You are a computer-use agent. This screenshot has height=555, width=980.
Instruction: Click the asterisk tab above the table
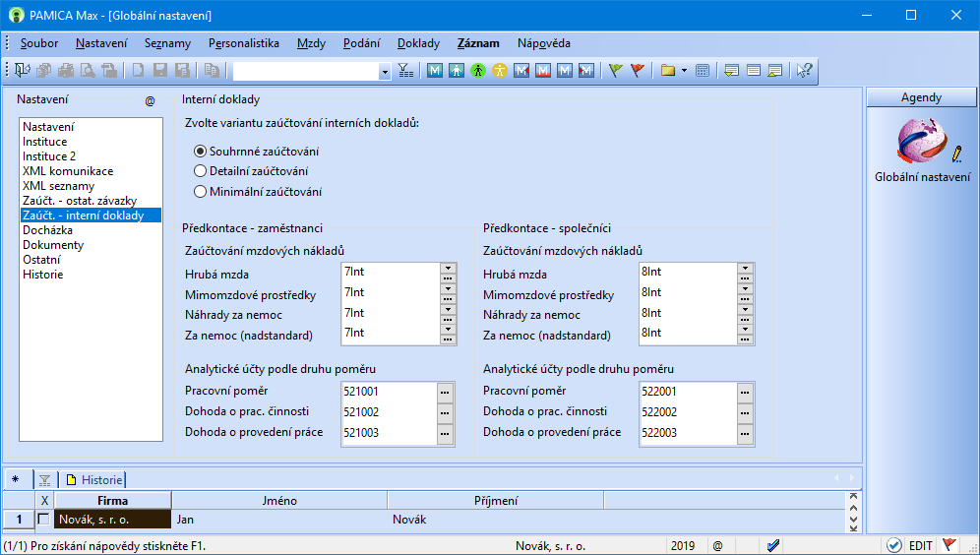click(x=16, y=480)
